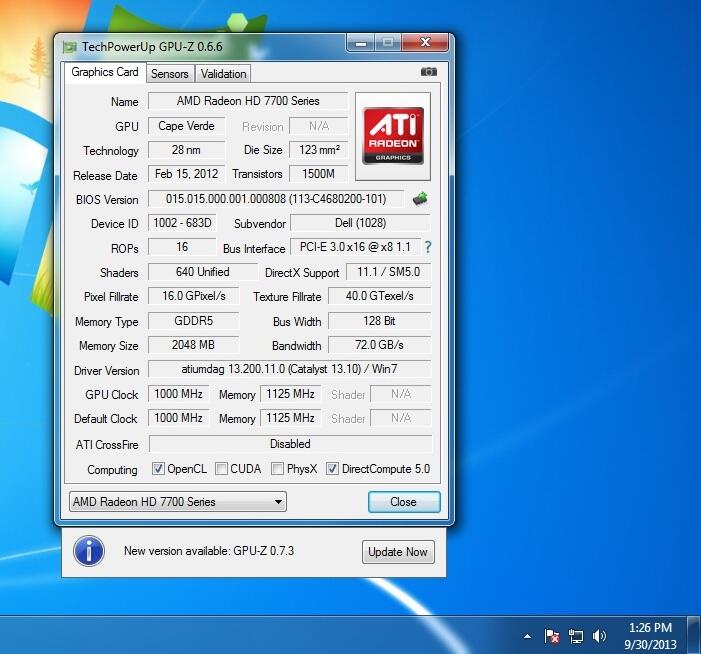Screen dimensions: 701x654
Task: Click the Pixel Fillrate field 16.0 GPixel/s
Action: [x=194, y=296]
